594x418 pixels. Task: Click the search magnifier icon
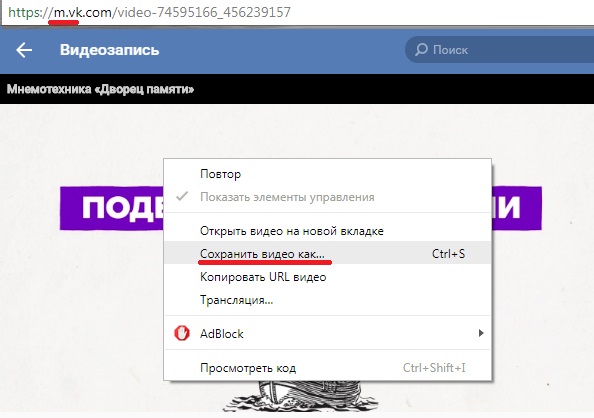point(421,49)
